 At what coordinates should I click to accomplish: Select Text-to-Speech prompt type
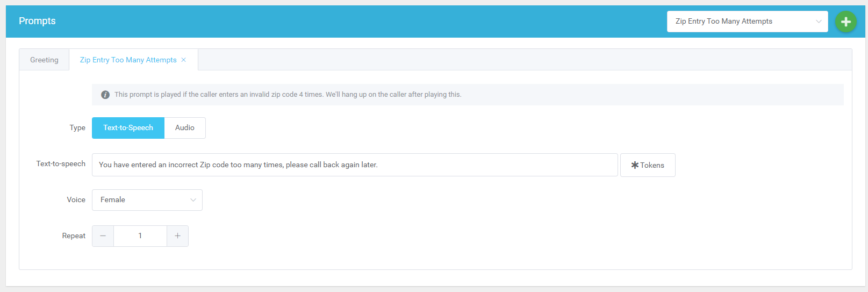128,128
